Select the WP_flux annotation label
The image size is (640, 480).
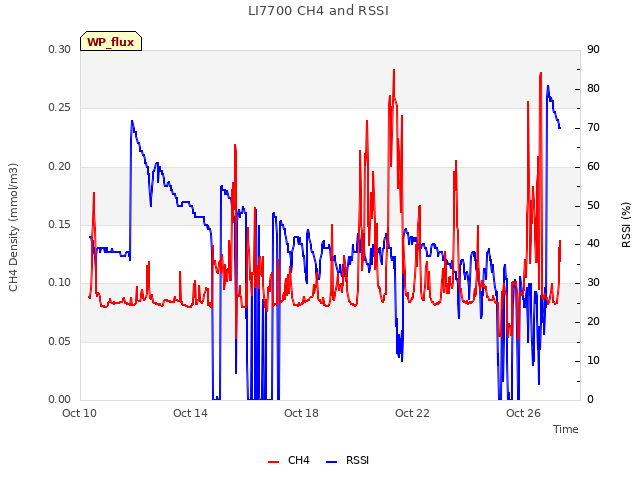(111, 42)
